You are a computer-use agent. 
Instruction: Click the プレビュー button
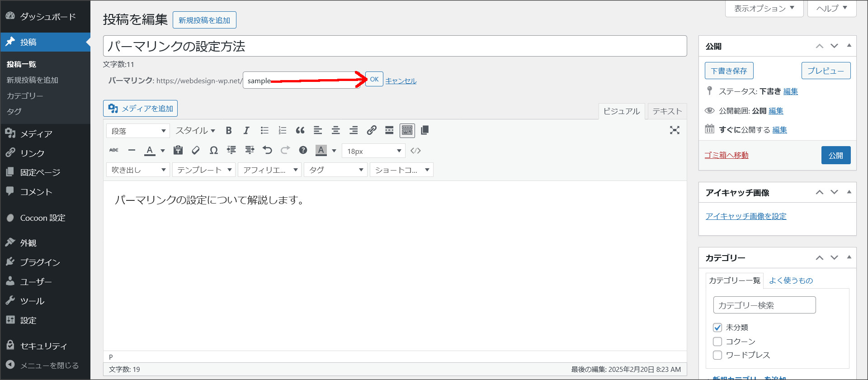[826, 71]
